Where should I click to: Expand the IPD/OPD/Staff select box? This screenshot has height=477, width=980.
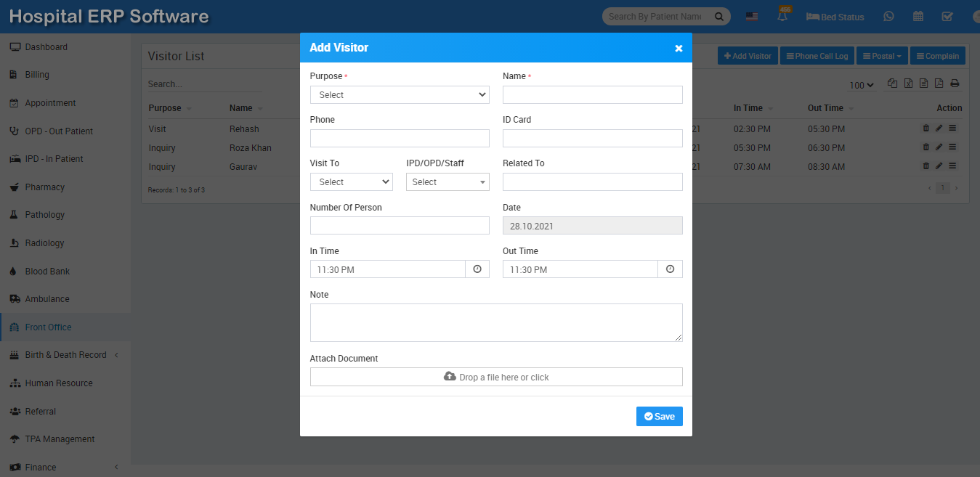click(448, 182)
